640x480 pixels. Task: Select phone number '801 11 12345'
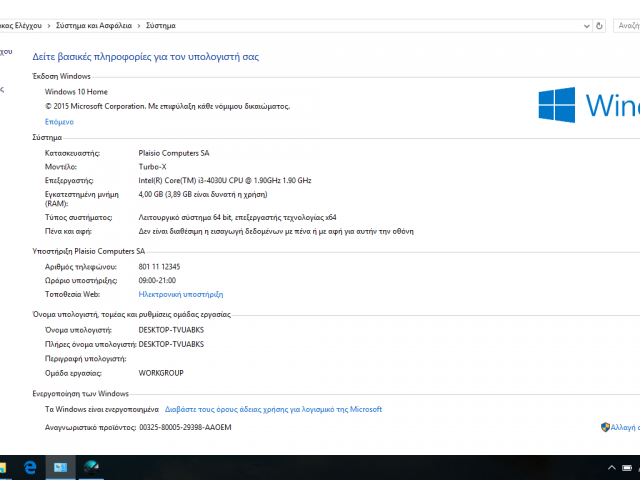pos(159,267)
